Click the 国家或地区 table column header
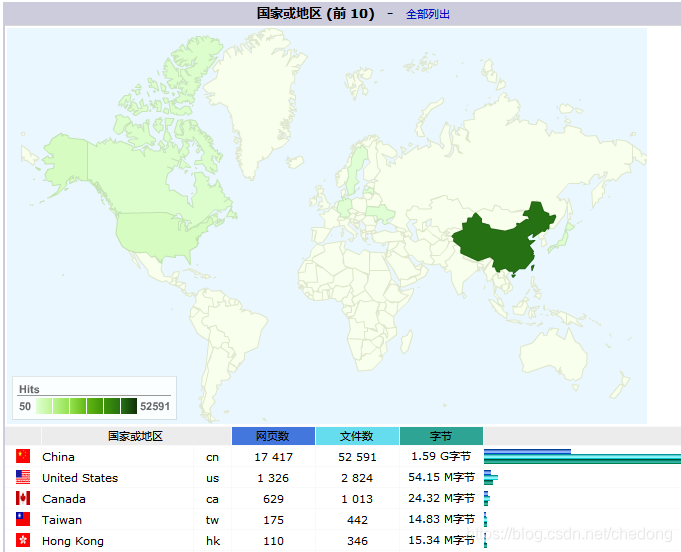 coord(136,436)
